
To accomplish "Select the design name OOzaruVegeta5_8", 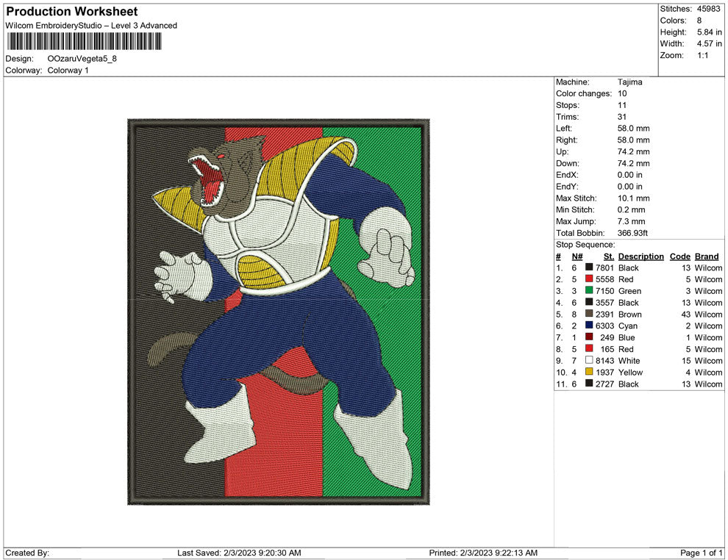I will [82, 59].
